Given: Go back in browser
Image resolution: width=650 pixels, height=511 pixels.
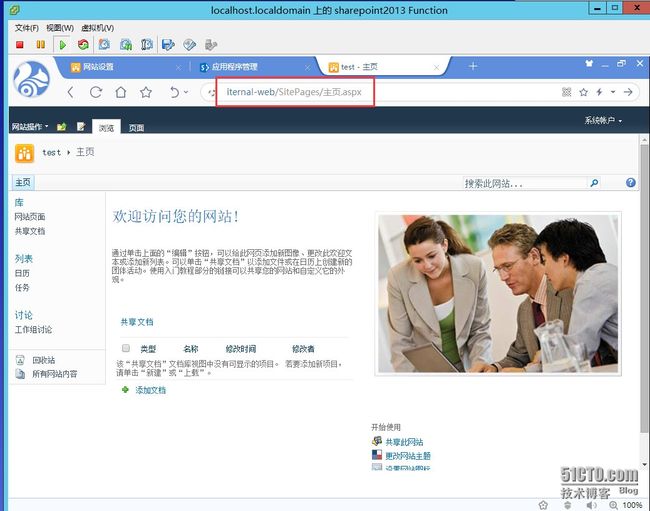Looking at the screenshot, I should tap(70, 92).
